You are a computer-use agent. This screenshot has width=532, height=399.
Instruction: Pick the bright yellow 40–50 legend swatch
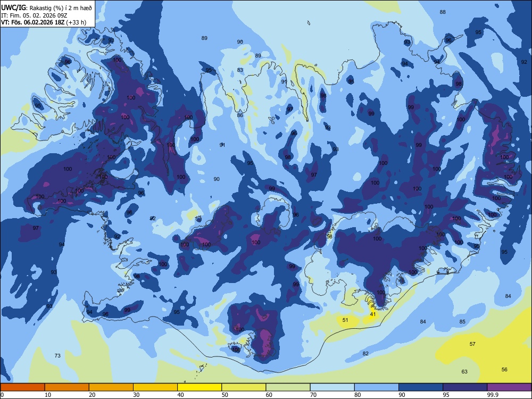(x=199, y=387)
